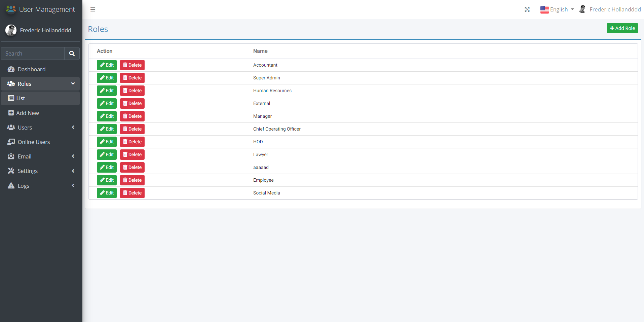Click the top-right user avatar
Screen dimensions: 644x322
pos(582,9)
